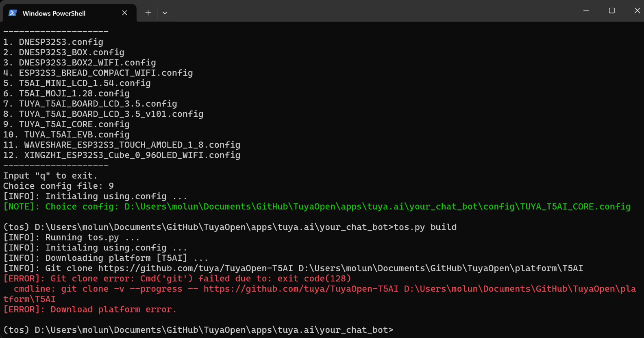Close the Windows PowerShell tab

click(x=125, y=13)
